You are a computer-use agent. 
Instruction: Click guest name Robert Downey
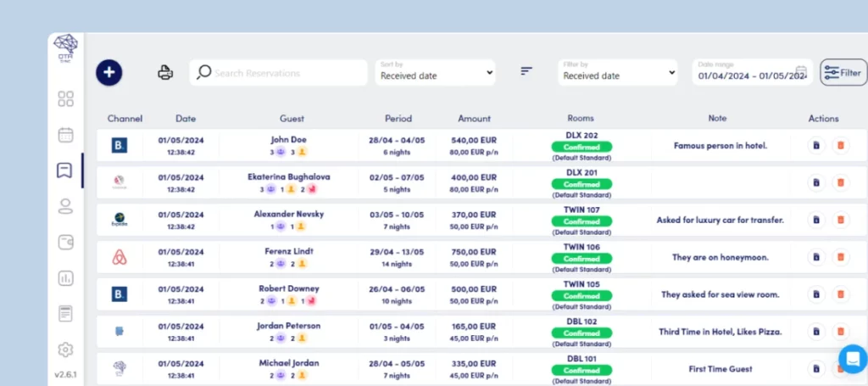click(x=288, y=288)
